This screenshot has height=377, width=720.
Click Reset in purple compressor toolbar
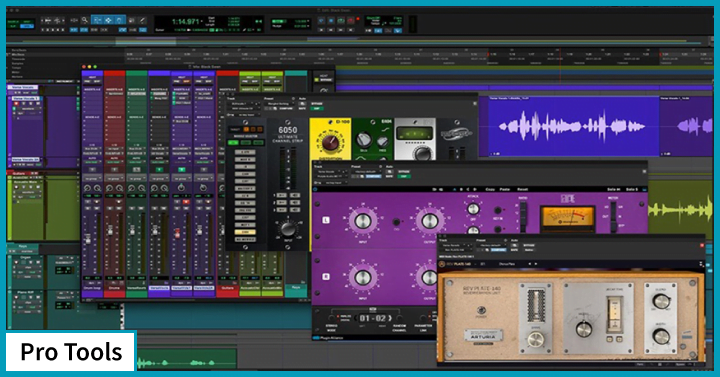(523, 189)
